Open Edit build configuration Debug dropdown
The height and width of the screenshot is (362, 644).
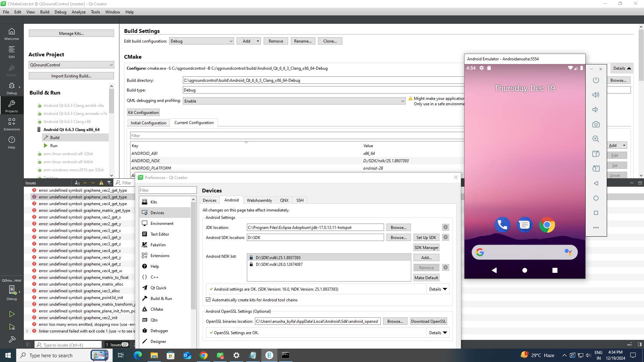click(201, 41)
